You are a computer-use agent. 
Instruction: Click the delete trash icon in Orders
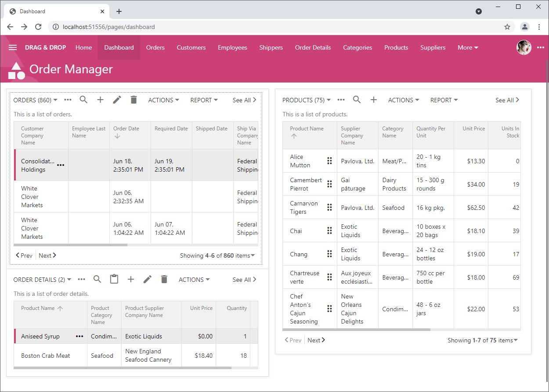(134, 100)
